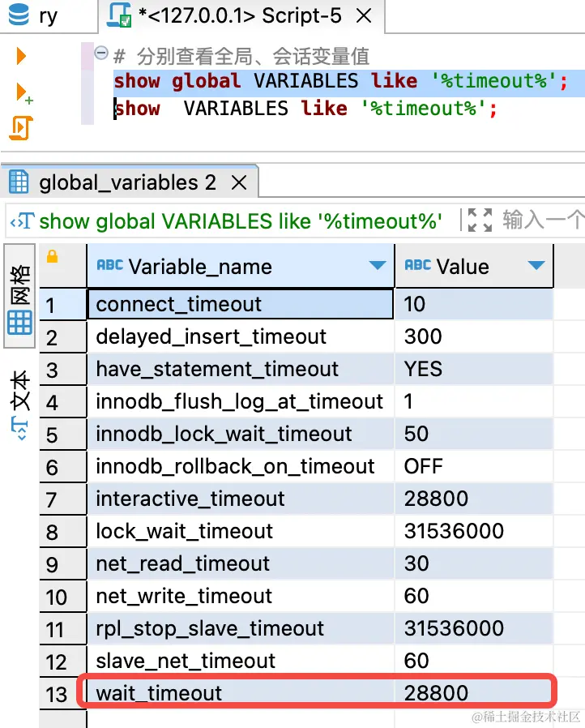Close the Script-5 editor tab

(x=364, y=16)
